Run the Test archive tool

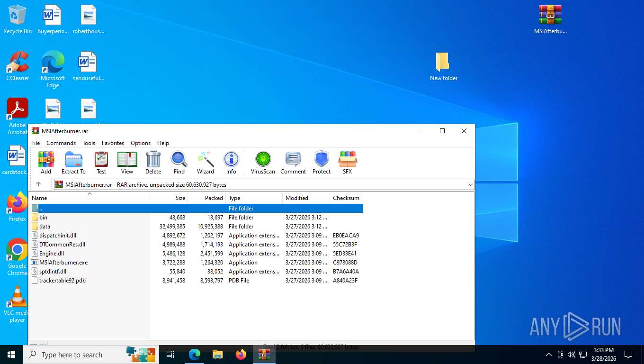[101, 163]
